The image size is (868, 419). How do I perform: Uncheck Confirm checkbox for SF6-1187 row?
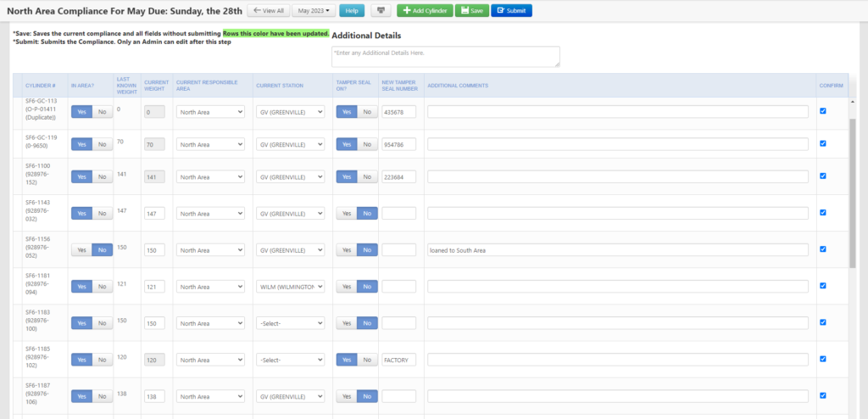point(823,395)
